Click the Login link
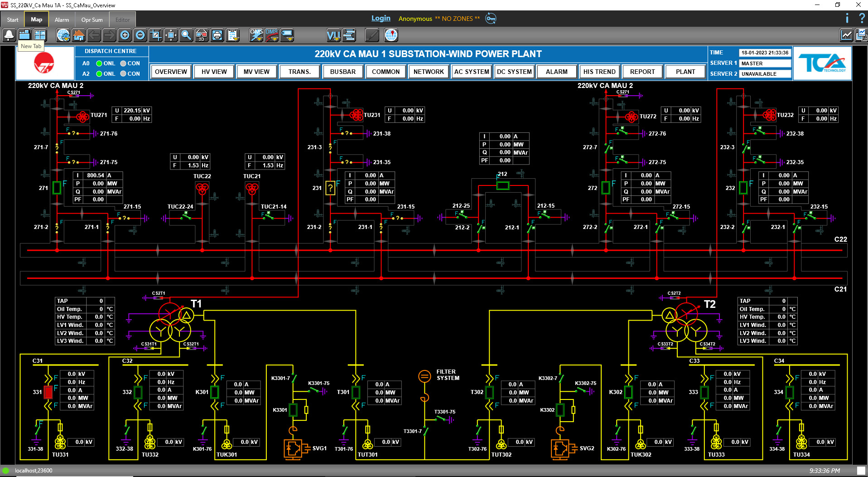 381,19
